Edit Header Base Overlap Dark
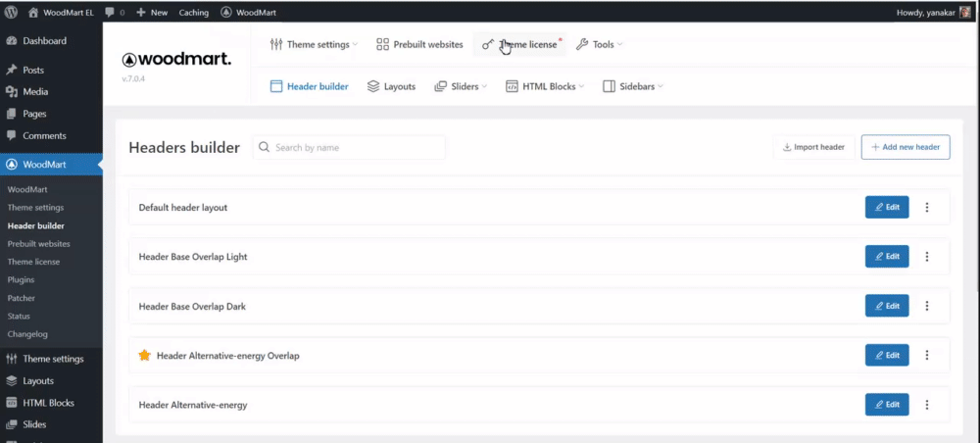Screen dimensions: 980x443 (887, 306)
